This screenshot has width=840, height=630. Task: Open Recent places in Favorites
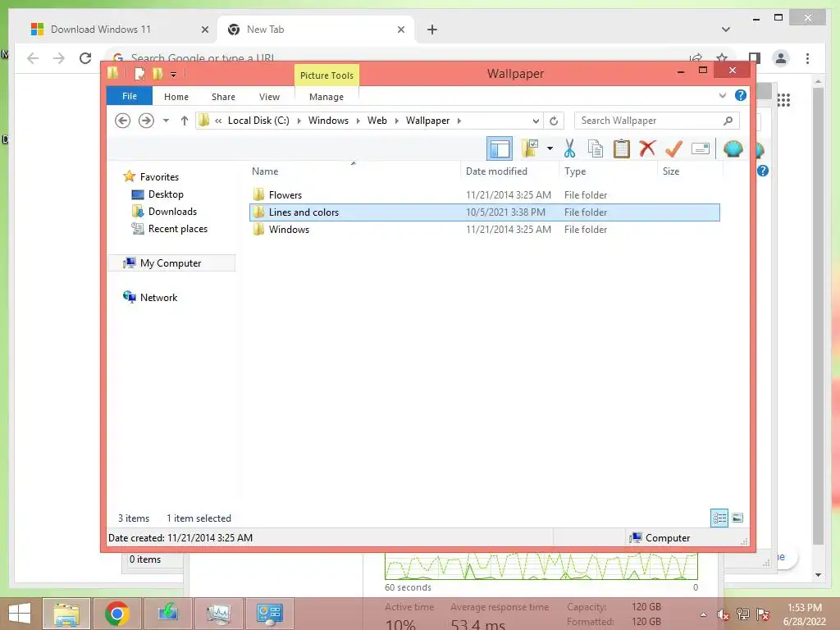pos(178,228)
